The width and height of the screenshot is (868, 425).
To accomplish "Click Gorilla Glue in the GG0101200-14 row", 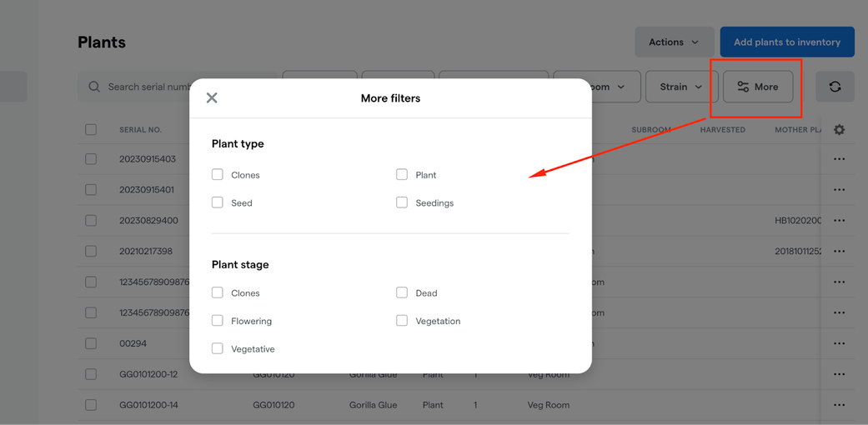I will 373,404.
